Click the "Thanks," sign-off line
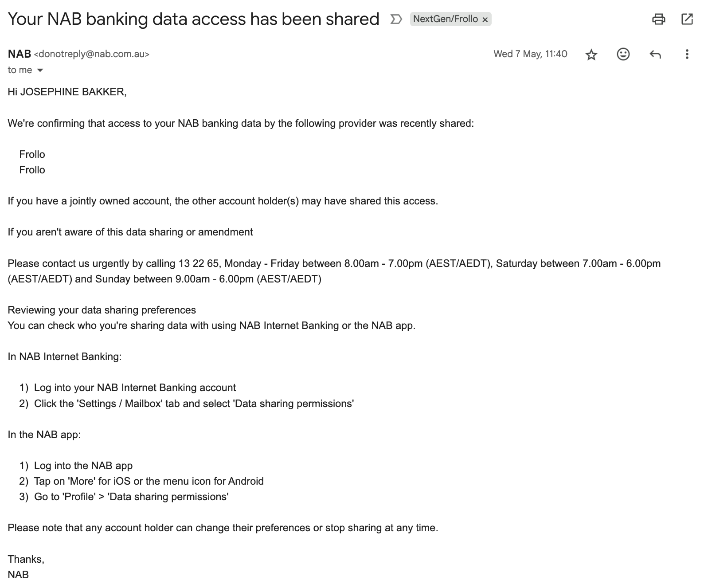 tap(26, 559)
